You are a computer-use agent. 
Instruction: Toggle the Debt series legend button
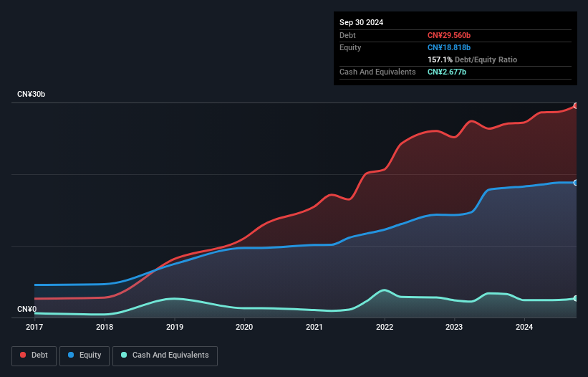[34, 355]
